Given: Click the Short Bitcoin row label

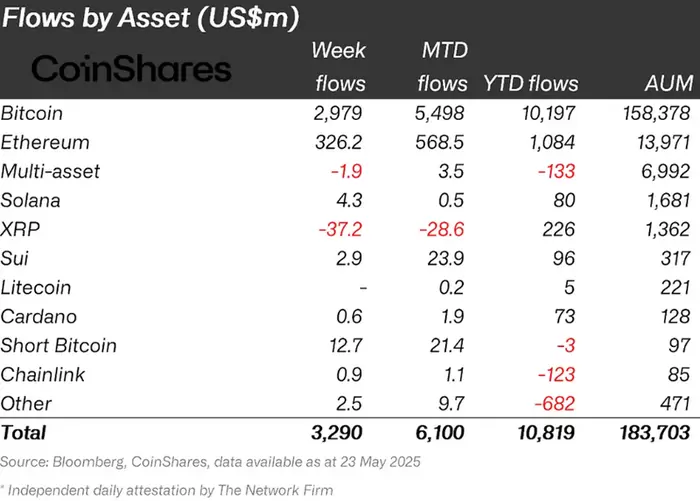Looking at the screenshot, I should 59,346.
